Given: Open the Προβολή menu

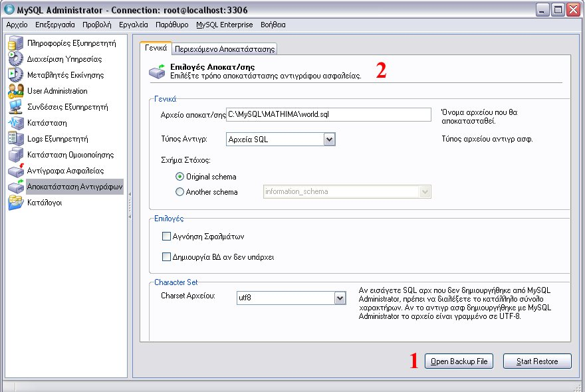Looking at the screenshot, I should [x=96, y=25].
